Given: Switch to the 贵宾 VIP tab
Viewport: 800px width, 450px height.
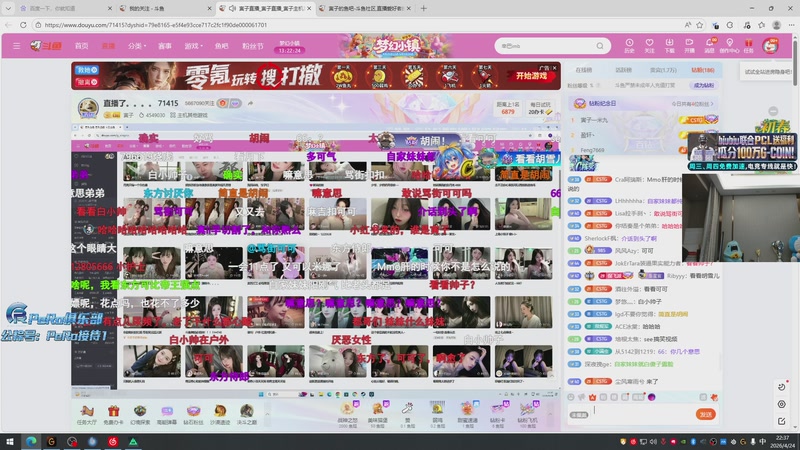Looking at the screenshot, I should click(x=663, y=70).
